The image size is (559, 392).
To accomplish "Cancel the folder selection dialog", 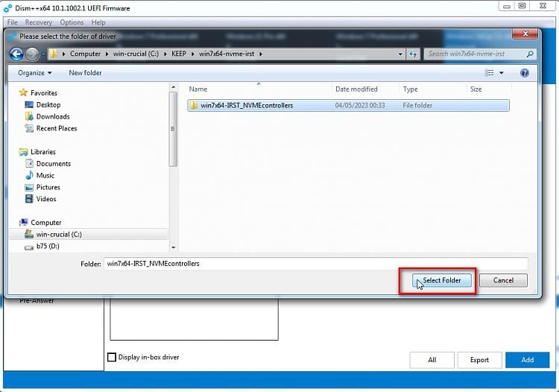I will pos(503,280).
